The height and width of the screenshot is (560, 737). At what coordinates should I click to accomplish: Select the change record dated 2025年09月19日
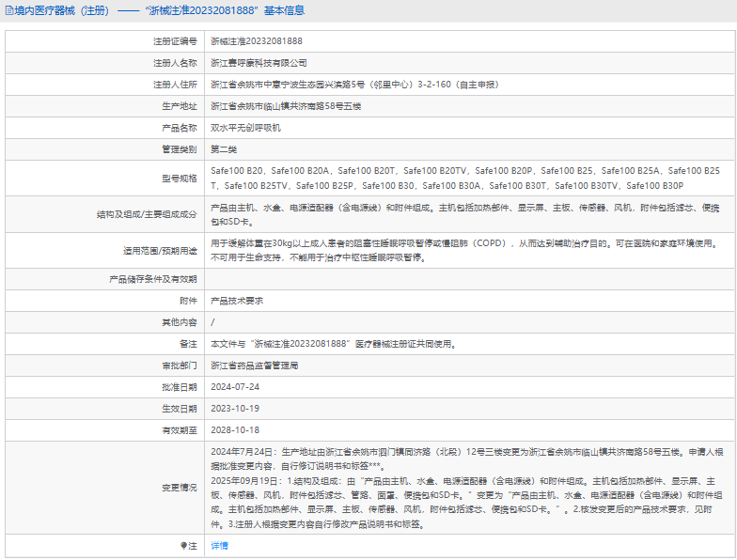pyautogui.click(x=466, y=502)
